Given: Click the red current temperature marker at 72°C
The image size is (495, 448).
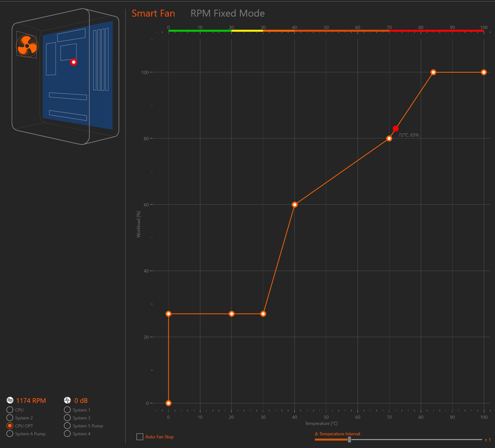Looking at the screenshot, I should pos(396,129).
